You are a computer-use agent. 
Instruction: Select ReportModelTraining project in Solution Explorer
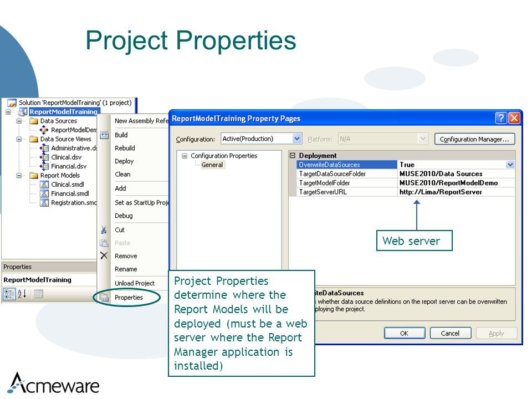tap(64, 111)
